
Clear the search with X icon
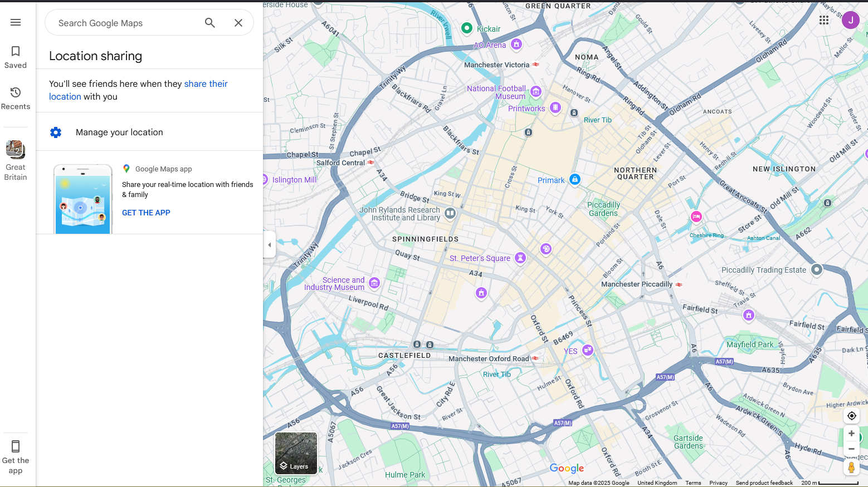(238, 23)
